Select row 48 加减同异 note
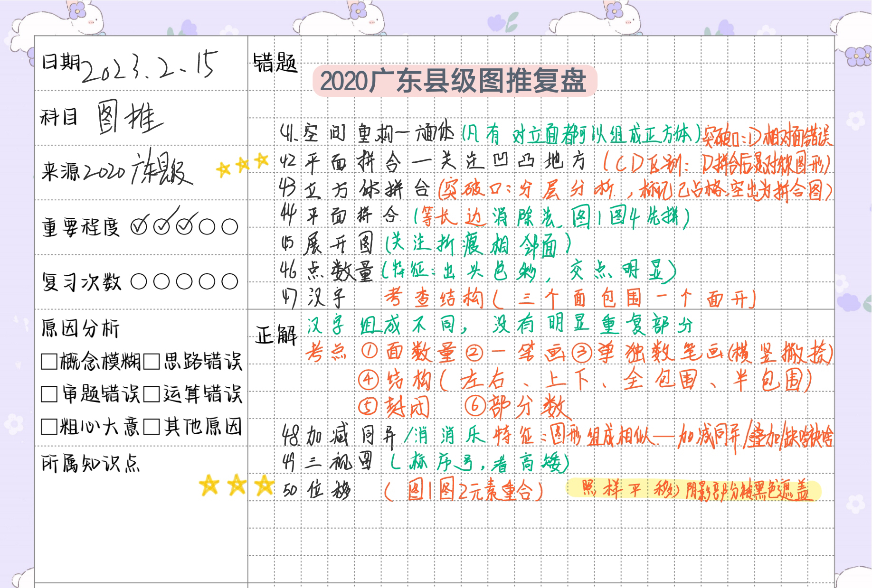Image resolution: width=872 pixels, height=588 pixels. (x=557, y=436)
